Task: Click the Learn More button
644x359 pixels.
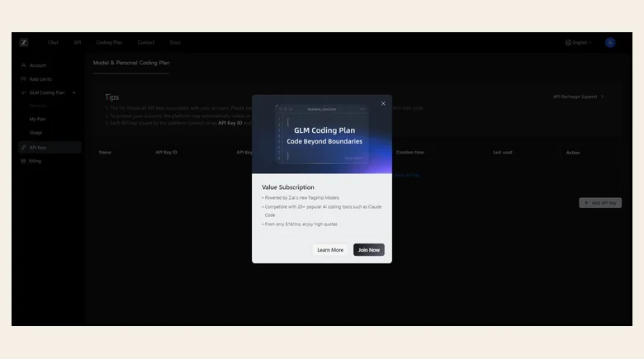Action: click(x=330, y=250)
